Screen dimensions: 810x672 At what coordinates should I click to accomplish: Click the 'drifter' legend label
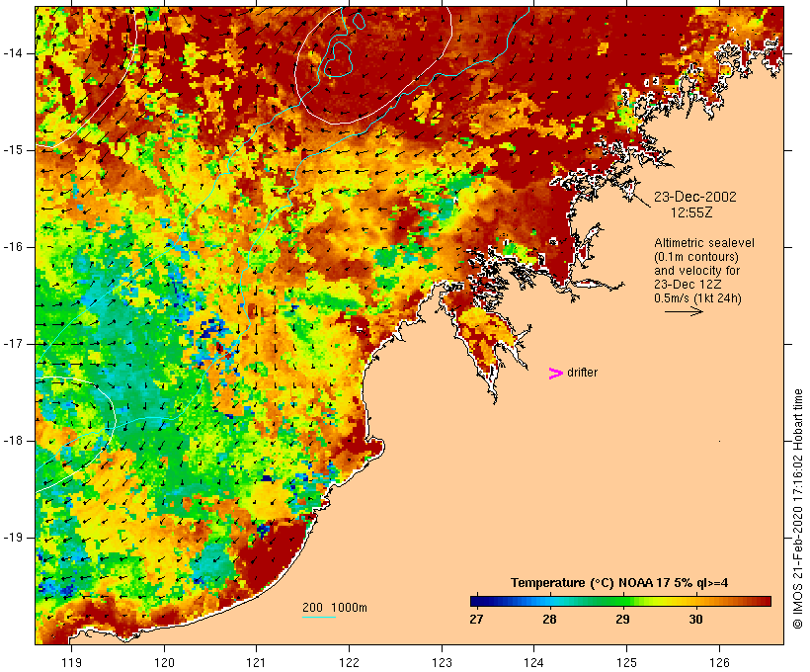[x=582, y=373]
